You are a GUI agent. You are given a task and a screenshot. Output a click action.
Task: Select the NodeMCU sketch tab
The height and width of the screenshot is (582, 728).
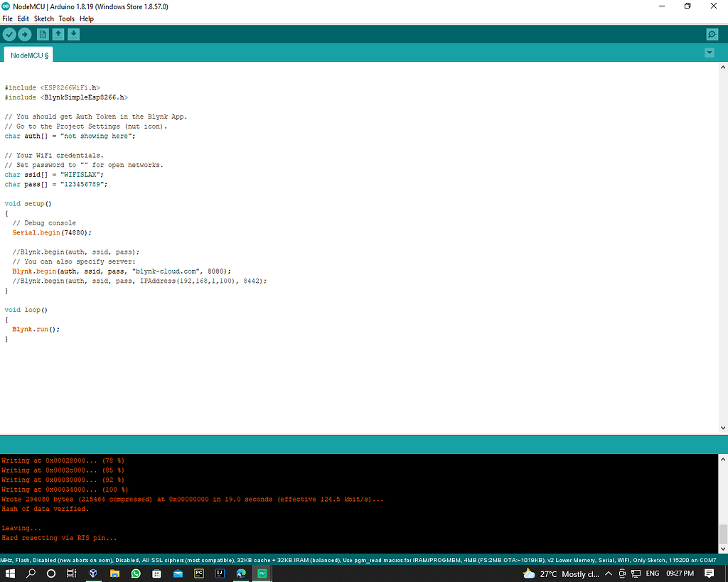point(29,55)
